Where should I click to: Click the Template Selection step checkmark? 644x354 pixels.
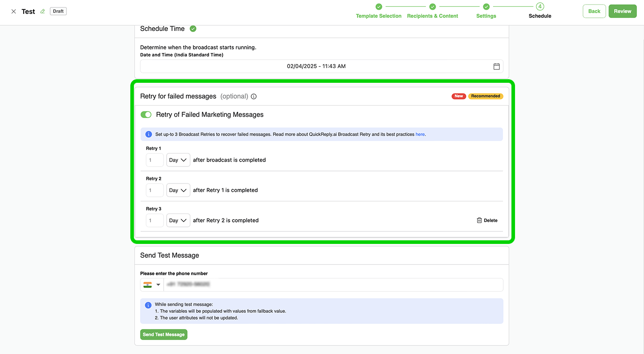378,7
